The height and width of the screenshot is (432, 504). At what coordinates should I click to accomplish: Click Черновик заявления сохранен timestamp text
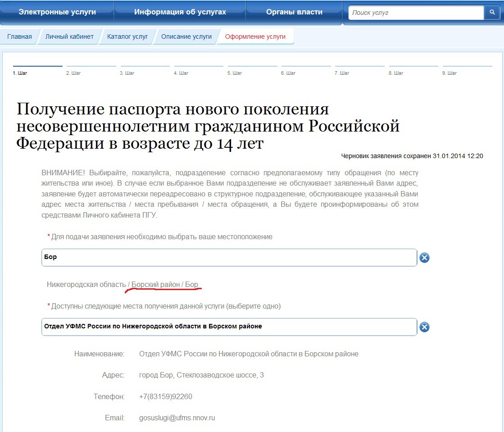412,156
